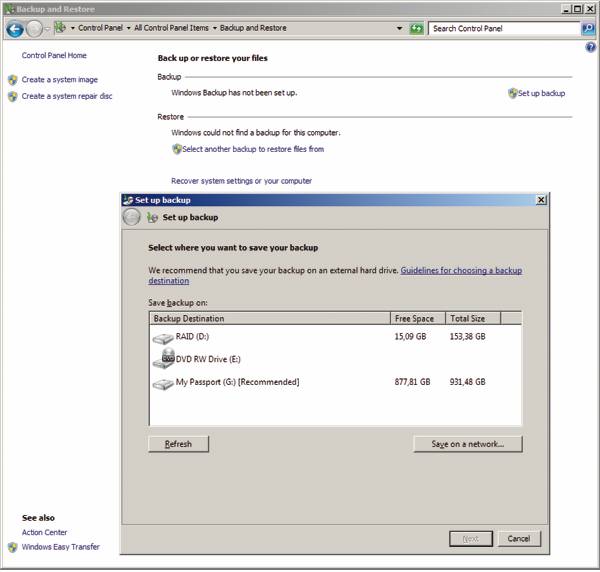The height and width of the screenshot is (572, 600).
Task: Open dropdown arrow before Control Panel breadcrumb
Action: [73, 28]
